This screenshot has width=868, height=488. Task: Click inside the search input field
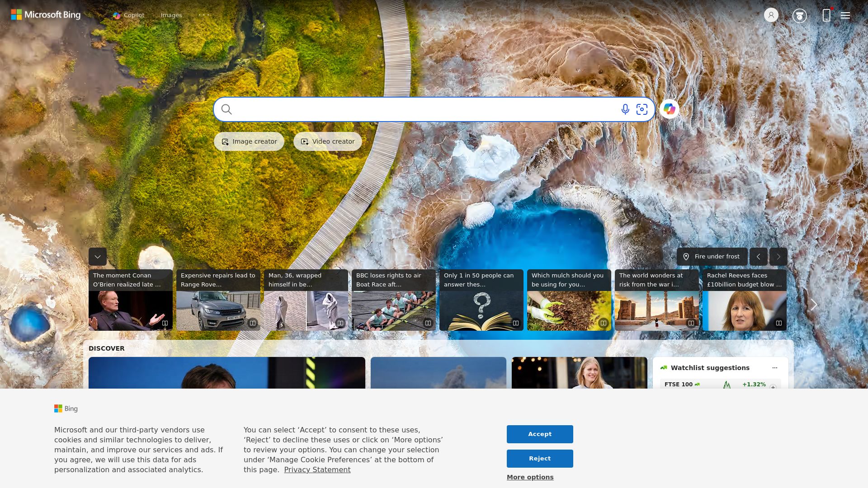pyautogui.click(x=407, y=109)
